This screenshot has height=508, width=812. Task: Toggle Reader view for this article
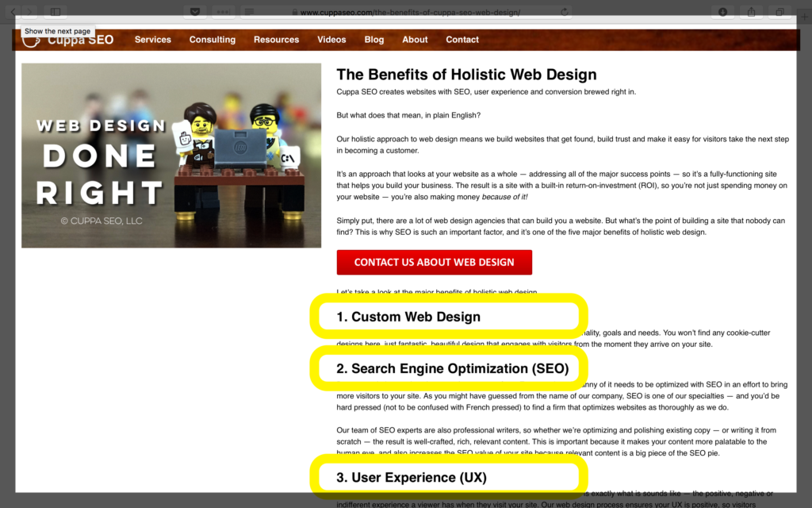(249, 11)
